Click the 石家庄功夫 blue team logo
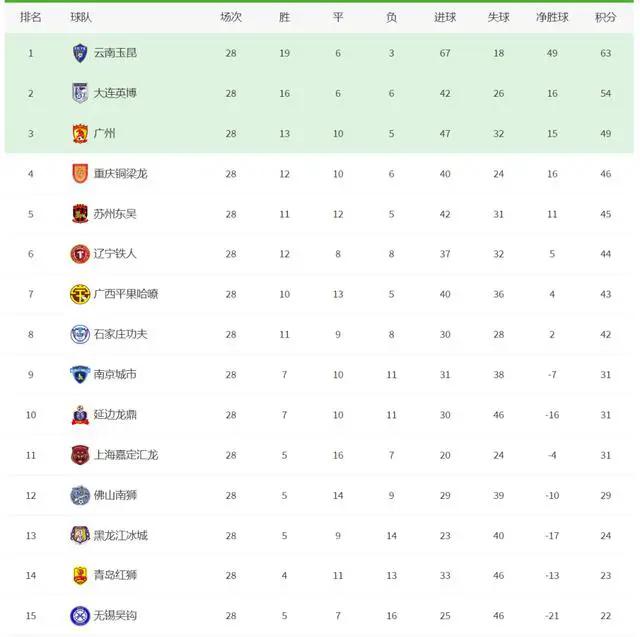This screenshot has width=640, height=637. tap(80, 334)
